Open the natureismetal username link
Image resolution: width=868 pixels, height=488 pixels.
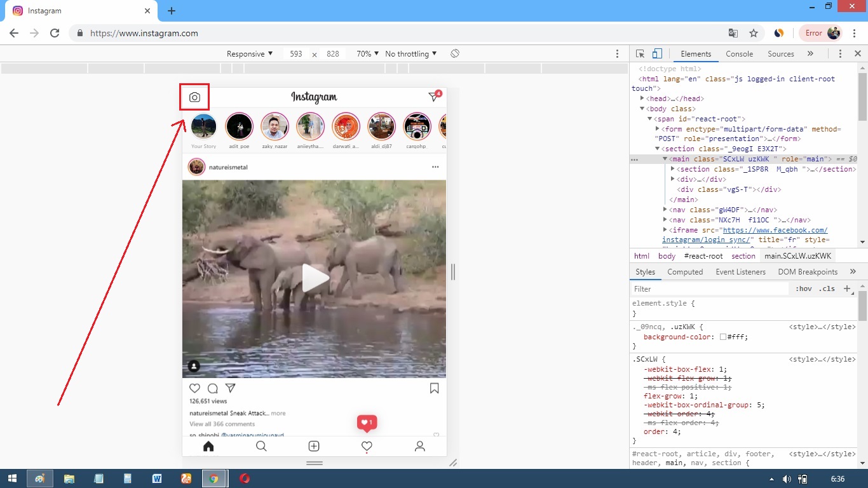(x=228, y=168)
